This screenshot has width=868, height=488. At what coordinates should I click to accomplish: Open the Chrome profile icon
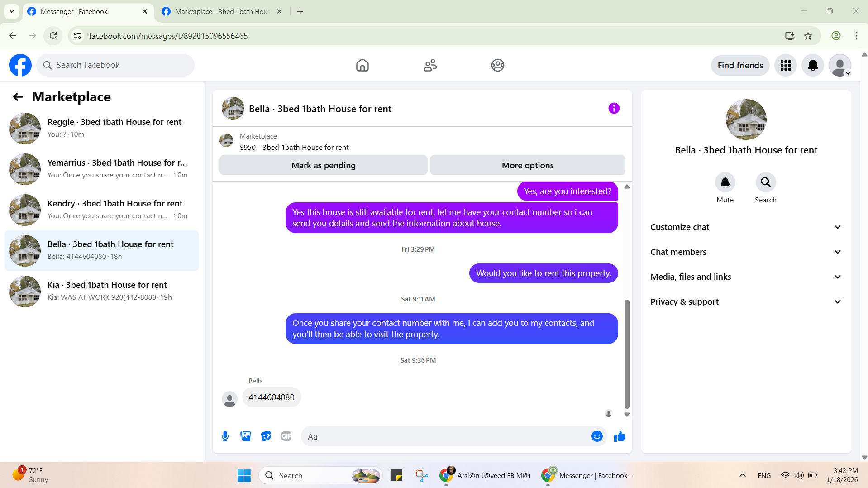click(836, 36)
